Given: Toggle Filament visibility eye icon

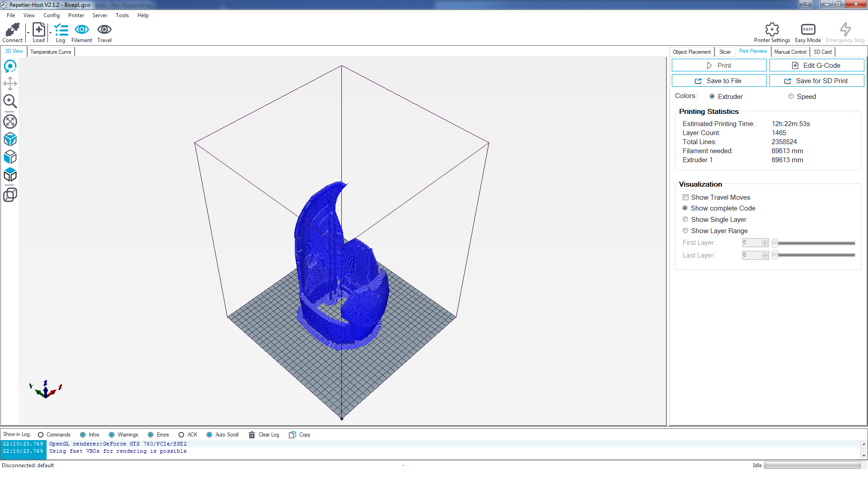Looking at the screenshot, I should click(x=82, y=30).
